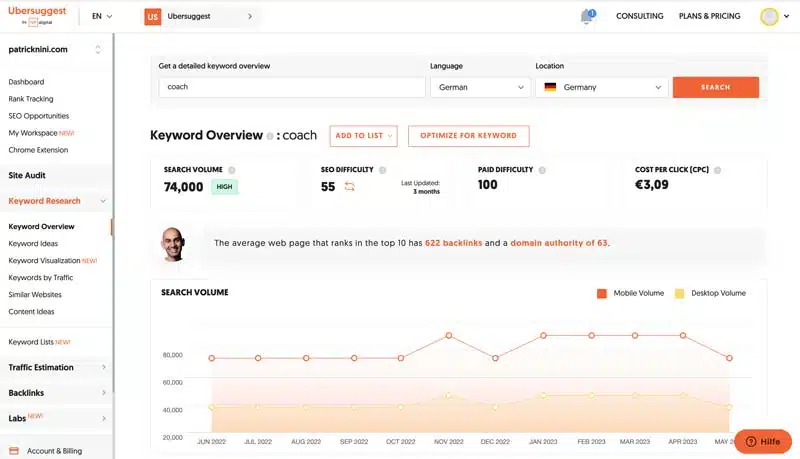This screenshot has width=800, height=459.
Task: Click the Account & Billing card icon
Action: point(14,451)
